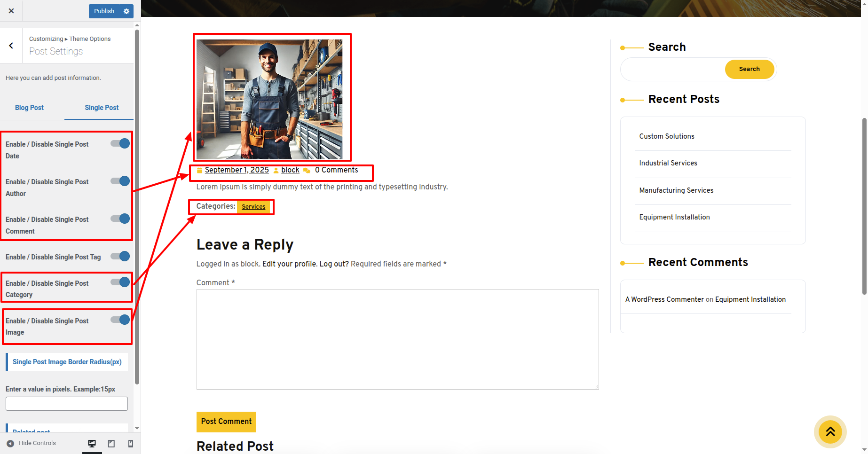Click the scroll-to-top double chevron button

(x=830, y=431)
